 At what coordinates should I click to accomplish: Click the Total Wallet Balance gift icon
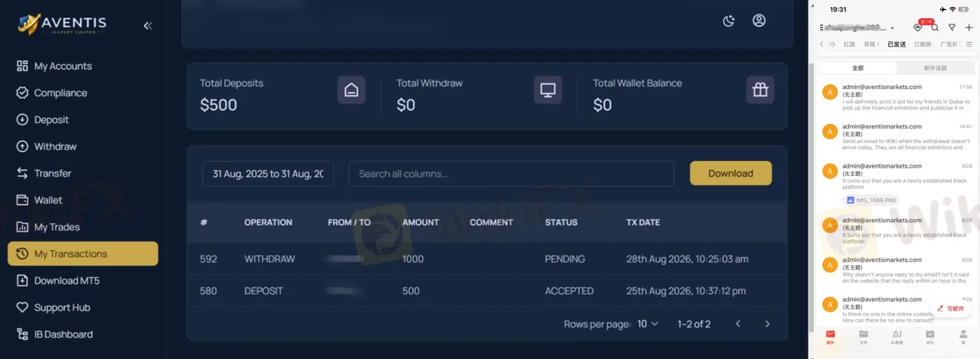click(x=760, y=90)
